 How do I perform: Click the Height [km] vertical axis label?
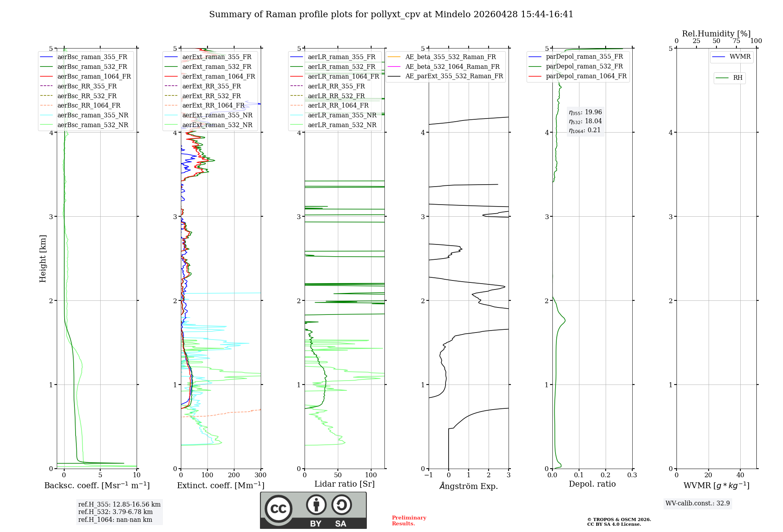click(x=43, y=259)
